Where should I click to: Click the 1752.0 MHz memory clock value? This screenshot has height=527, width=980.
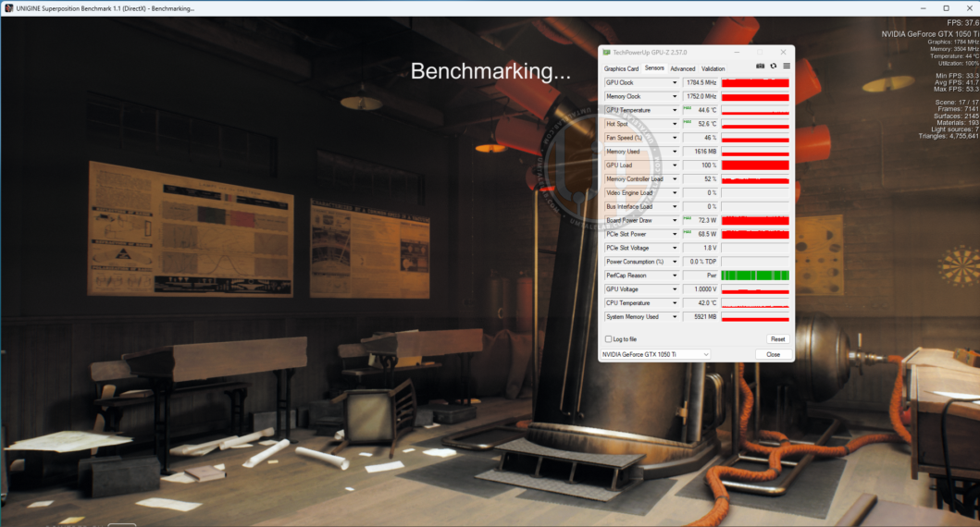click(x=701, y=96)
